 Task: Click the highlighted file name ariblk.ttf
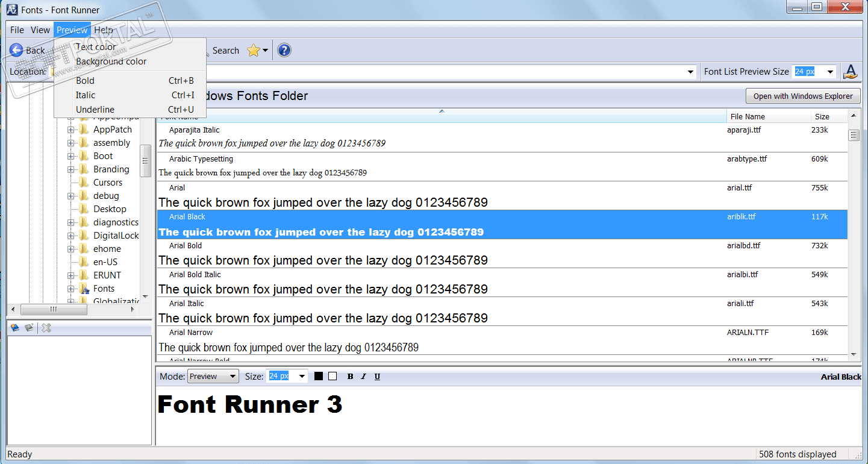(742, 217)
